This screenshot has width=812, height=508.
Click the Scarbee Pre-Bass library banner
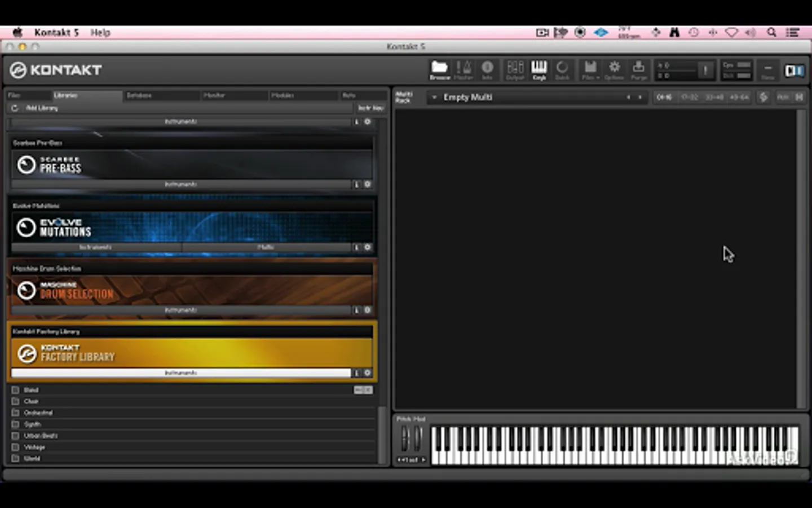click(x=192, y=164)
